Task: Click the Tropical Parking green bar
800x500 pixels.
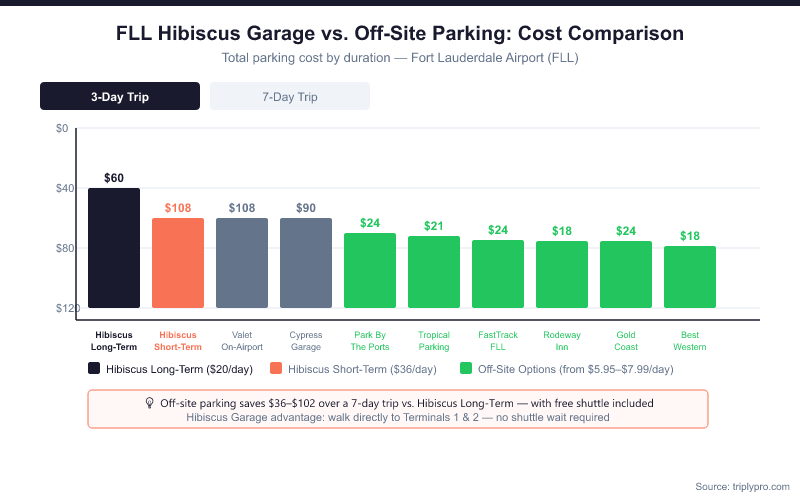Action: coord(434,272)
